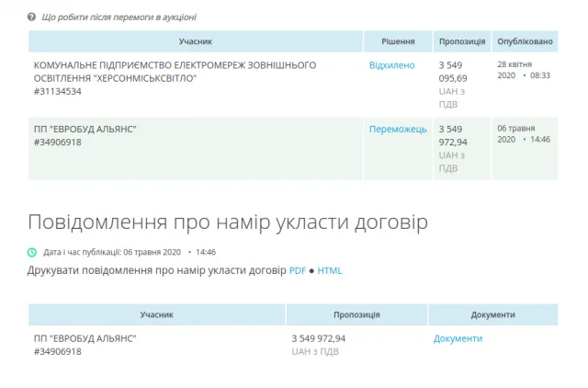This screenshot has width=588, height=388.
Task: Select Учасник header in top table
Action: coord(196,41)
